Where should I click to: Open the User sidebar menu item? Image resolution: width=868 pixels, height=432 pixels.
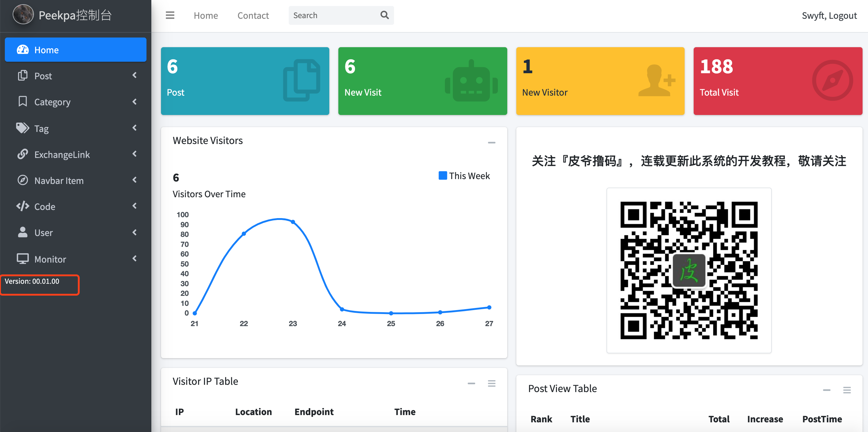[x=75, y=233]
